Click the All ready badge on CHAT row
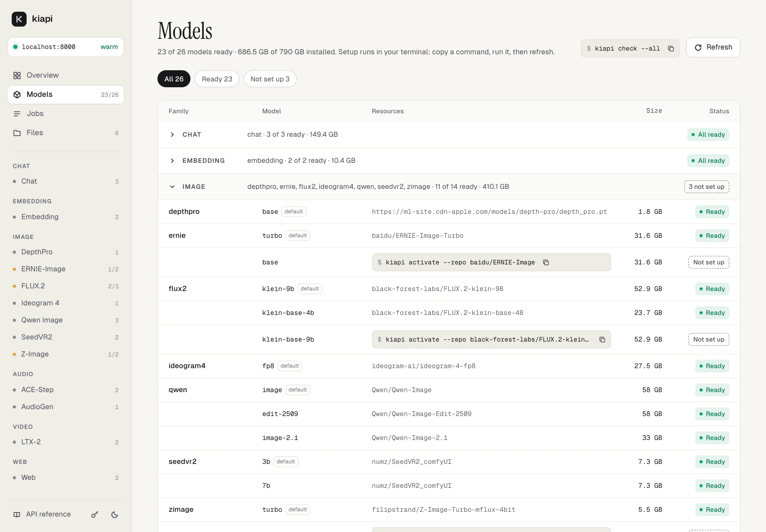The image size is (766, 532). [x=708, y=135]
